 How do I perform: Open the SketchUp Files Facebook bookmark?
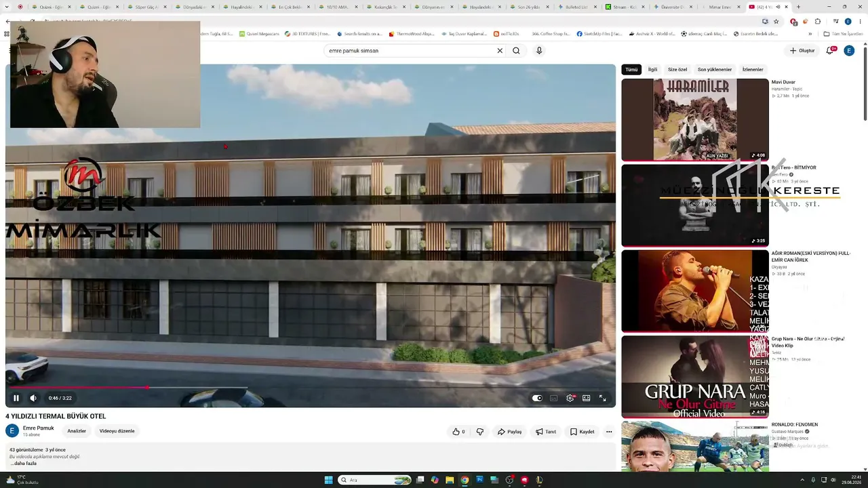(599, 33)
